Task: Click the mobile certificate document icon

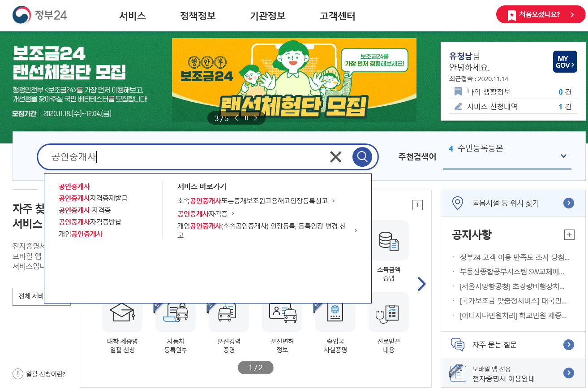Action: pyautogui.click(x=457, y=373)
